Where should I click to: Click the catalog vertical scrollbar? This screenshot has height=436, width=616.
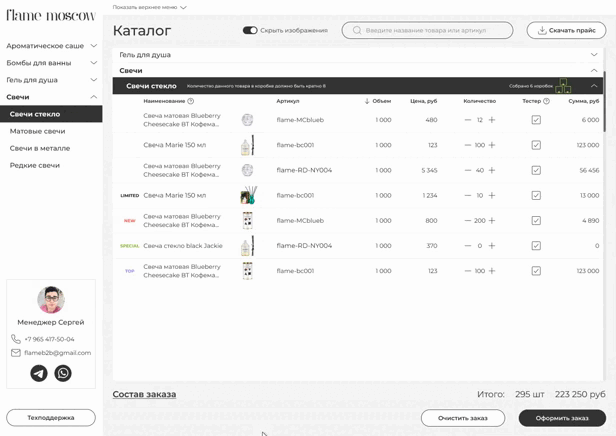(x=604, y=101)
